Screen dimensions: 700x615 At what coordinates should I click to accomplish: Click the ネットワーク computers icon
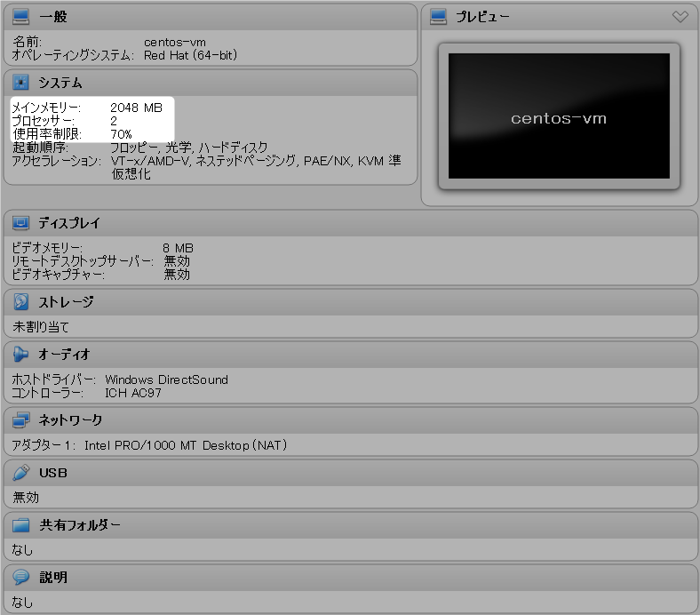pos(20,419)
